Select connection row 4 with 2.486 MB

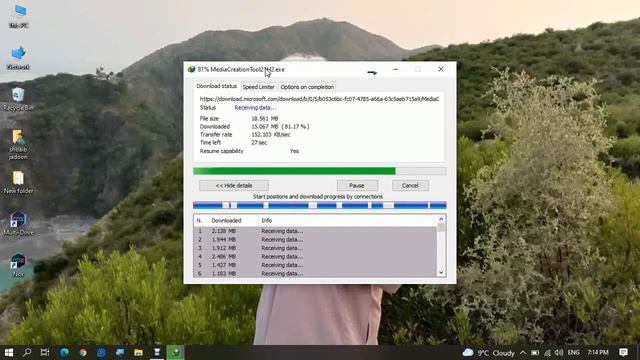(315, 257)
